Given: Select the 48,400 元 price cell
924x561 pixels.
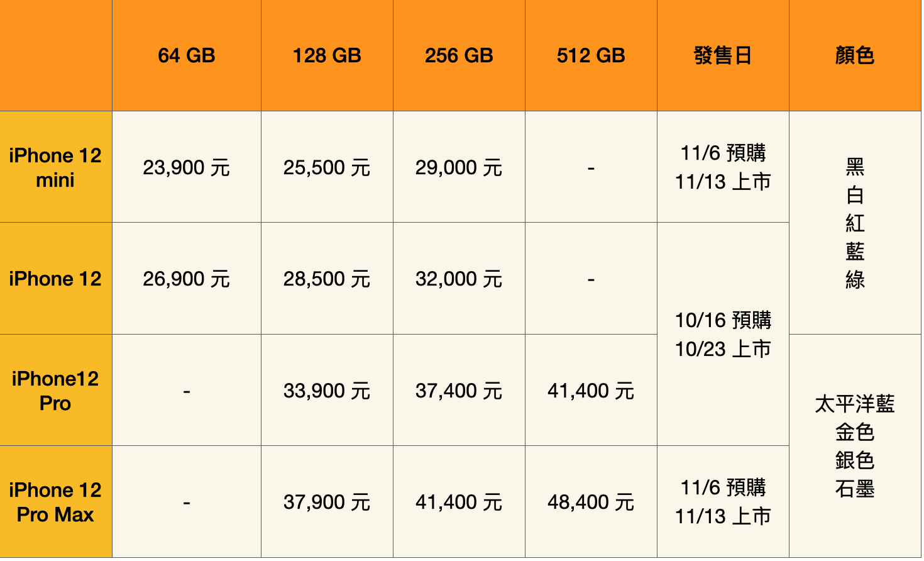Looking at the screenshot, I should click(591, 503).
